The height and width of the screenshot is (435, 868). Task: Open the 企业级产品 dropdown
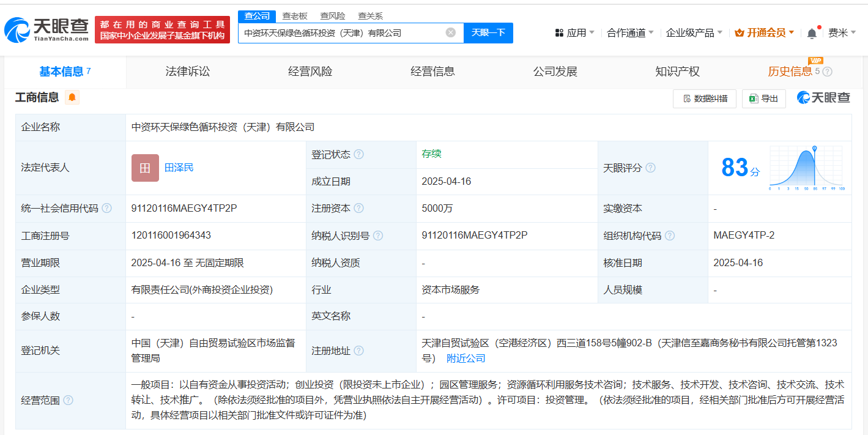pyautogui.click(x=694, y=33)
